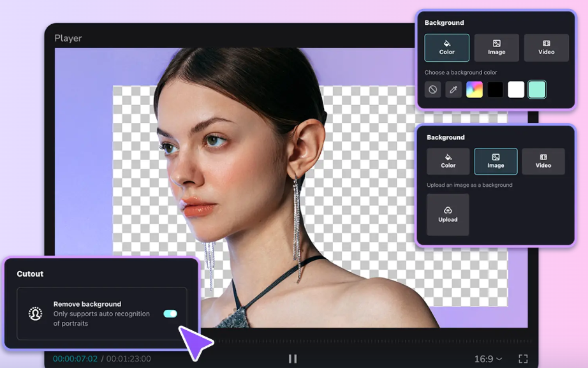Select Image tab in lower Background panel
Screen dimensions: 588x371
point(496,161)
